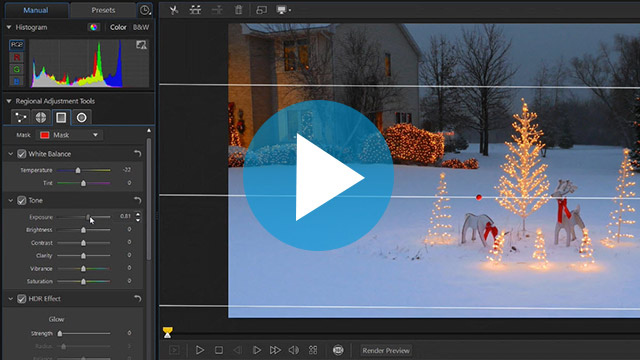Image resolution: width=640 pixels, height=360 pixels.
Task: Collapse the Tone group
Action: (11, 200)
